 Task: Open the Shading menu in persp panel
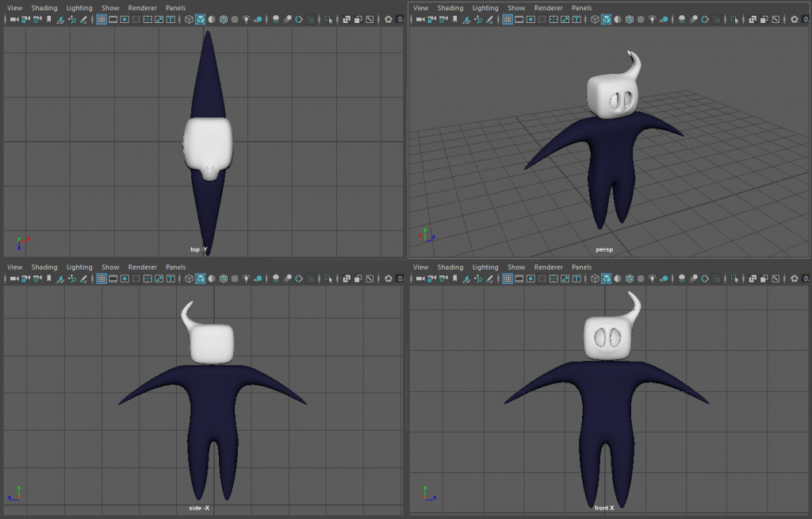tap(450, 8)
